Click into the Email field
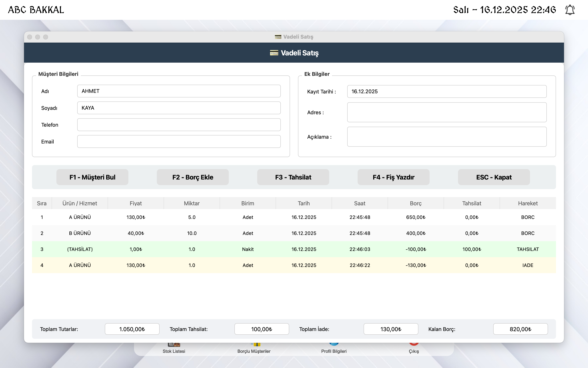588x368 pixels. pyautogui.click(x=179, y=142)
